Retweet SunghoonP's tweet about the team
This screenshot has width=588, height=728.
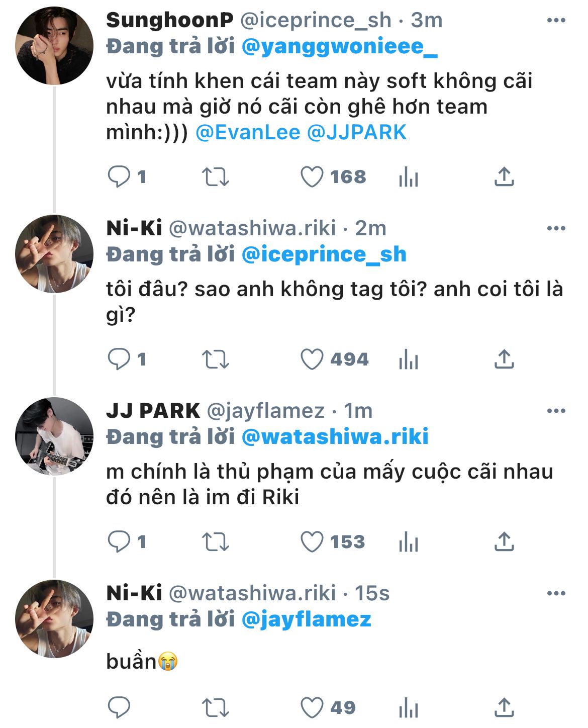tap(215, 177)
